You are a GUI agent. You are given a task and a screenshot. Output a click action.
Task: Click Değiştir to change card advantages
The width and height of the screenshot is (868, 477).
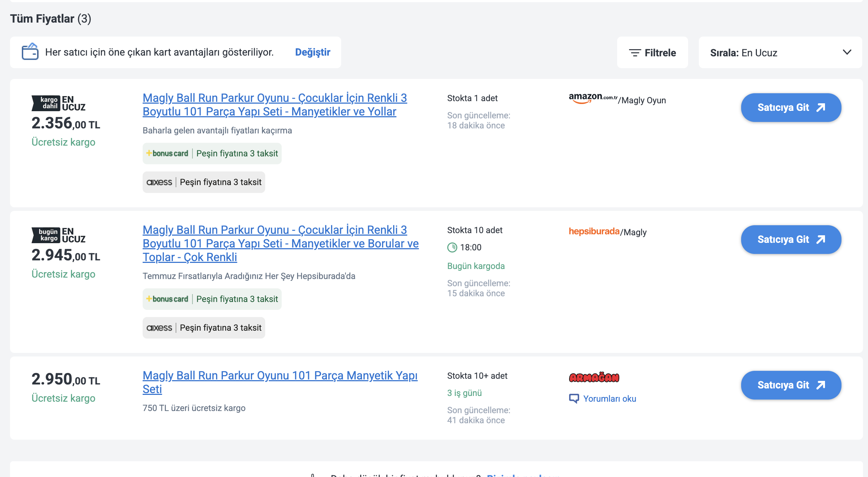pyautogui.click(x=313, y=52)
